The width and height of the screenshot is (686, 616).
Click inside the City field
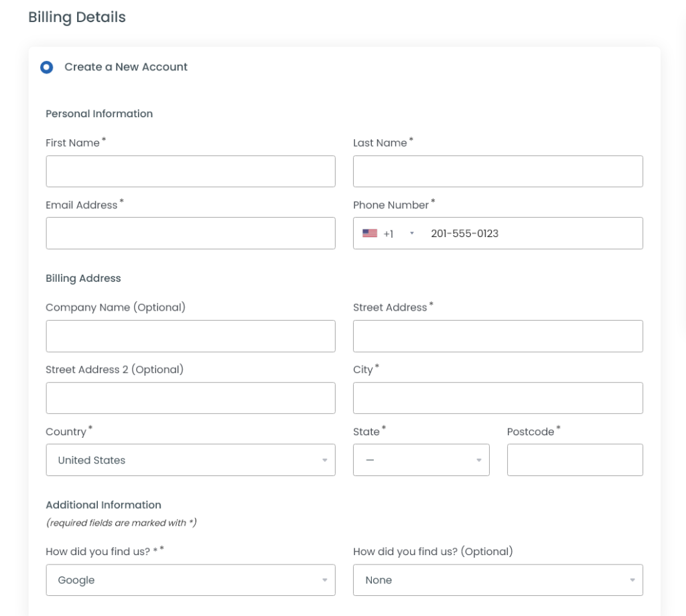(x=498, y=398)
